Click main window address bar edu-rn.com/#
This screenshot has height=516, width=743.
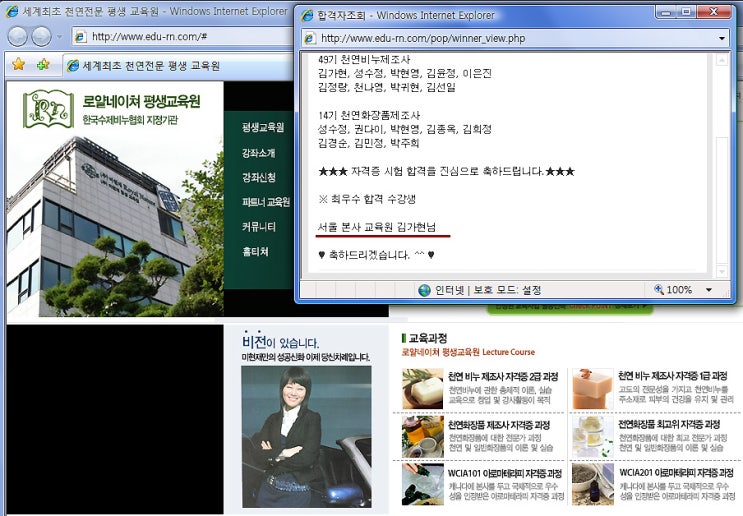tap(182, 36)
